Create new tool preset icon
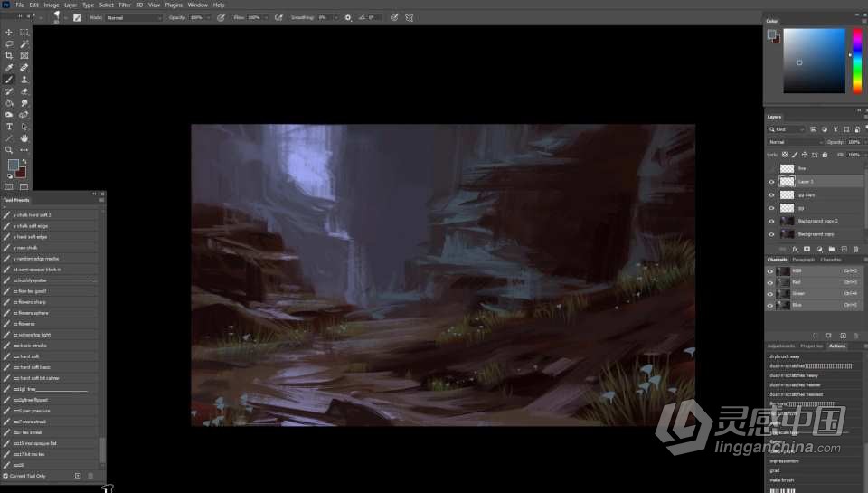This screenshot has width=868, height=493. pyautogui.click(x=78, y=476)
